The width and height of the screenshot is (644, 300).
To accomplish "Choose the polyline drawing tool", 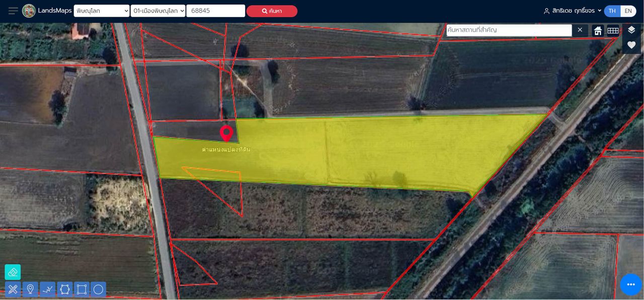I will click(x=47, y=289).
